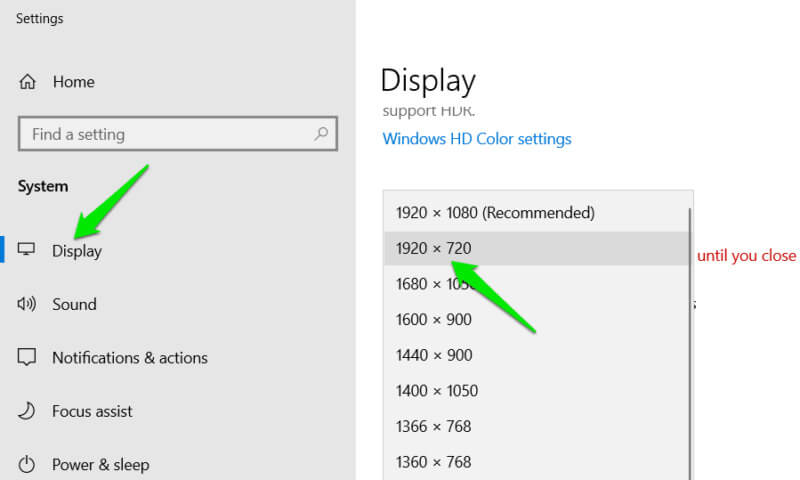Click the Display monitor icon
Viewport: 800px width, 480px height.
[27, 249]
